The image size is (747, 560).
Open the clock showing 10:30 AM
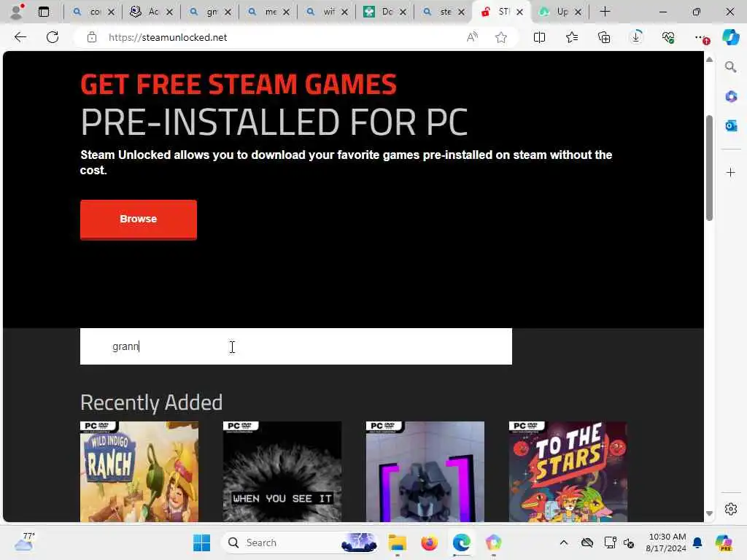667,542
